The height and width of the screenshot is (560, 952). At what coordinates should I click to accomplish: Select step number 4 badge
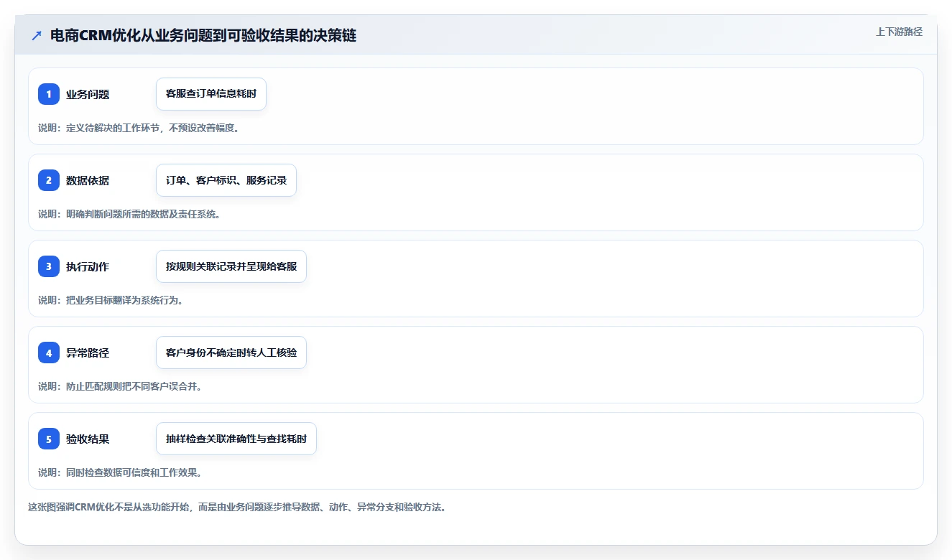(49, 353)
